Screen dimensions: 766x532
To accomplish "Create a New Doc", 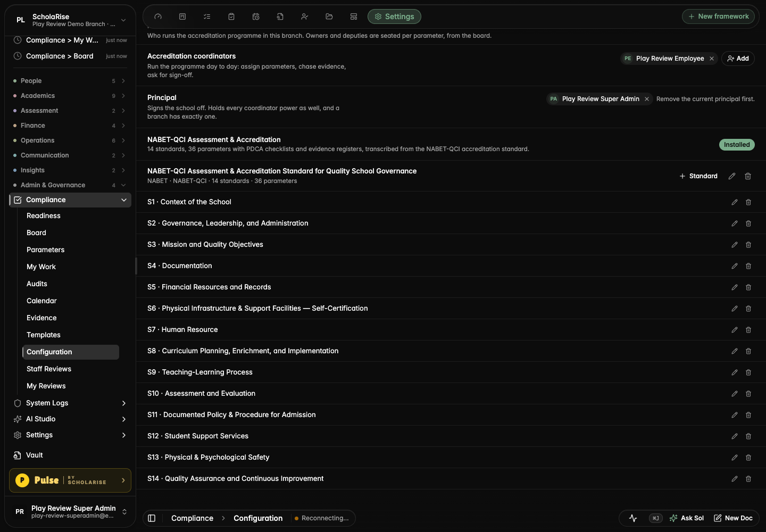I will (x=733, y=518).
